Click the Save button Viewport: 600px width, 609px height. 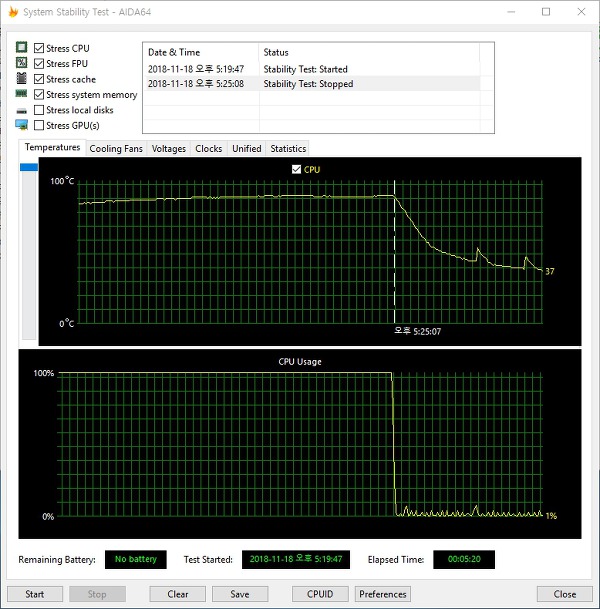[240, 594]
